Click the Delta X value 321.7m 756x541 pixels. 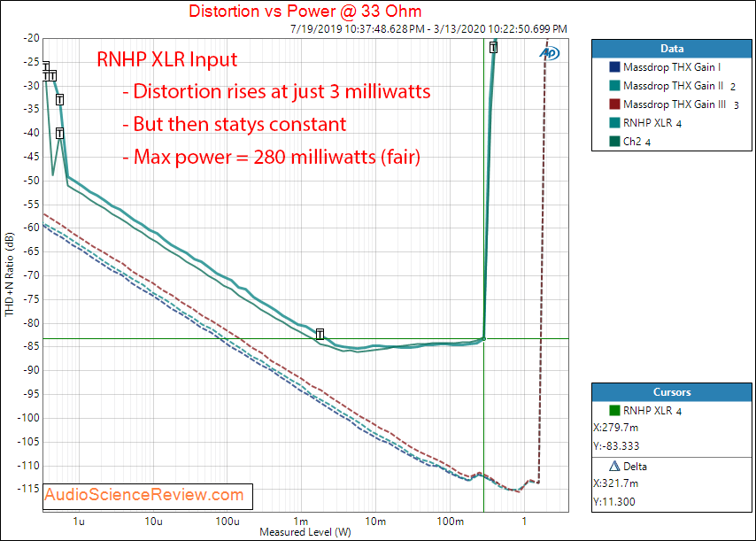tap(616, 483)
